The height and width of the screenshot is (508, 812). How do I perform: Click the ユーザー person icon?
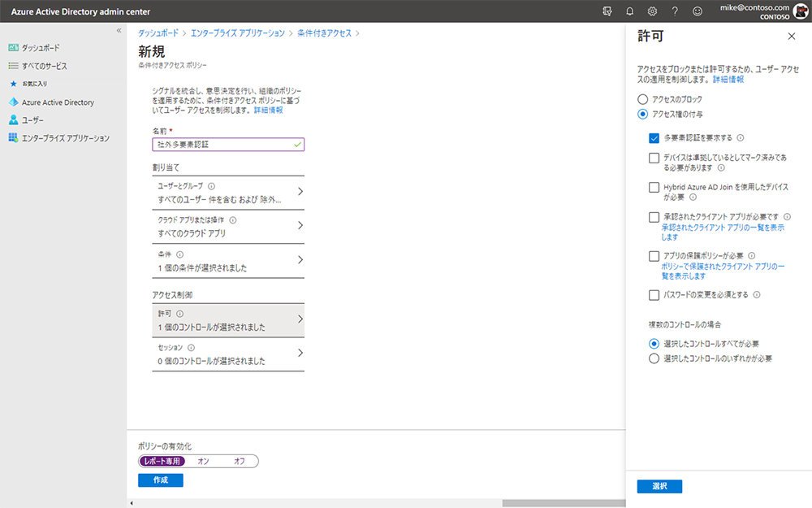tap(14, 119)
